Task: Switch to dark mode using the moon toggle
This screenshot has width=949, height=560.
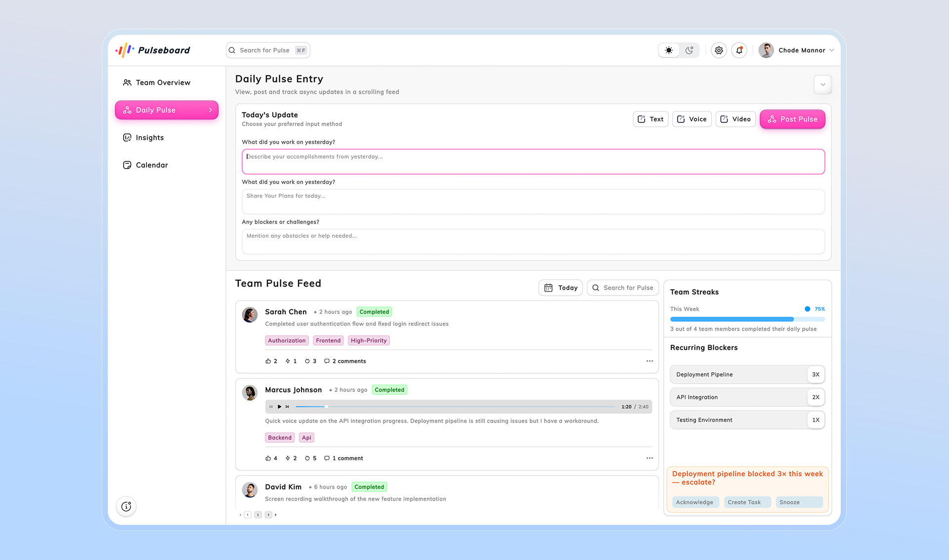Action: (689, 50)
